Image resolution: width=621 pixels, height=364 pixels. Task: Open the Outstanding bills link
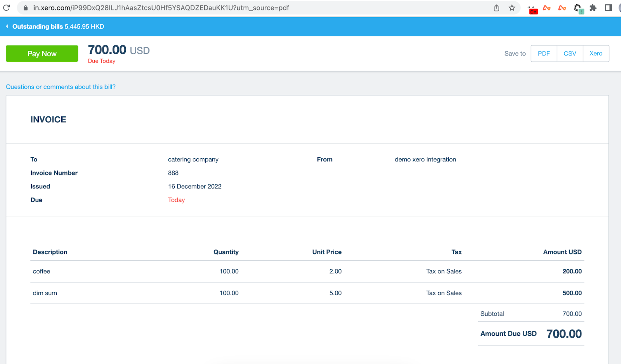coord(38,26)
